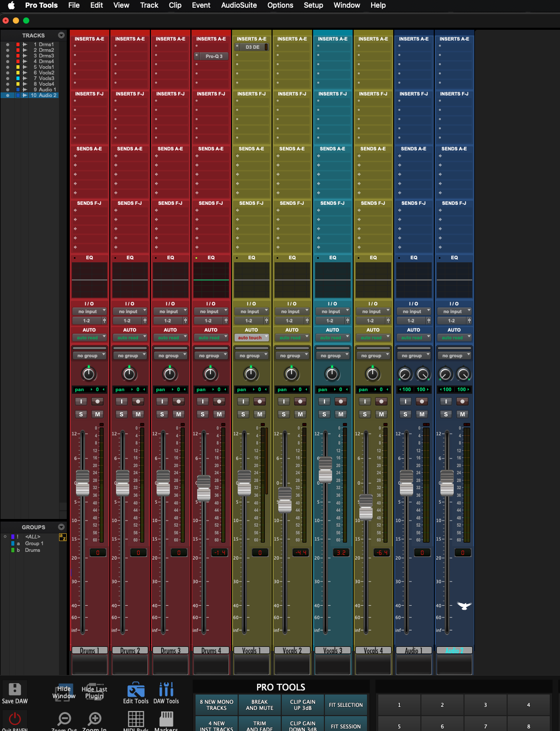This screenshot has height=731, width=560.
Task: Open the Vocals 4 group assignment dropdown
Action: click(373, 356)
